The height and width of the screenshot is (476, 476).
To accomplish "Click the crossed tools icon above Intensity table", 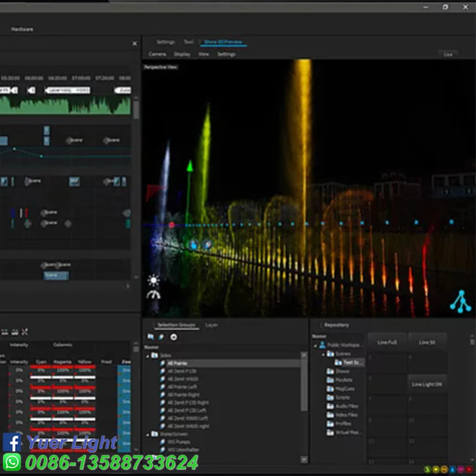I will pyautogui.click(x=25, y=332).
